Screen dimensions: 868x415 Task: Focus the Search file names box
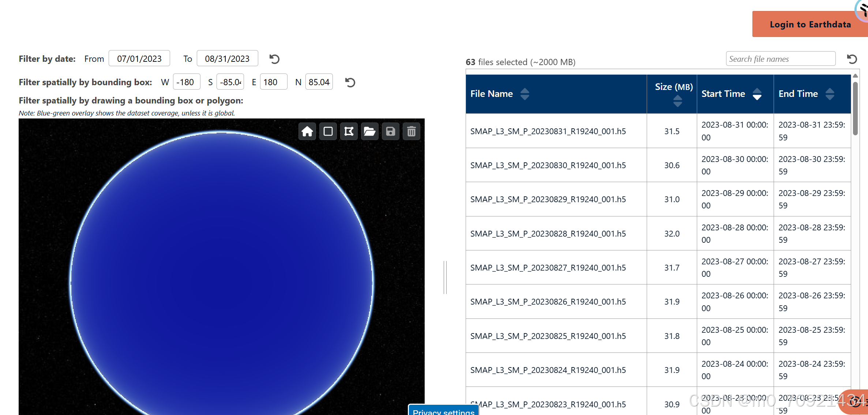[x=780, y=59]
